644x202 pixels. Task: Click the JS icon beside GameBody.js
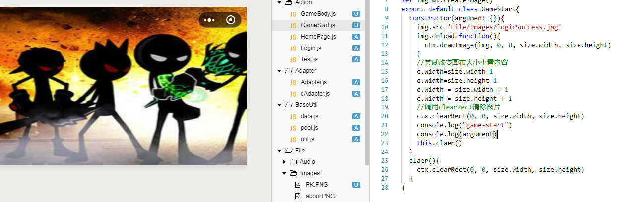[x=293, y=14]
